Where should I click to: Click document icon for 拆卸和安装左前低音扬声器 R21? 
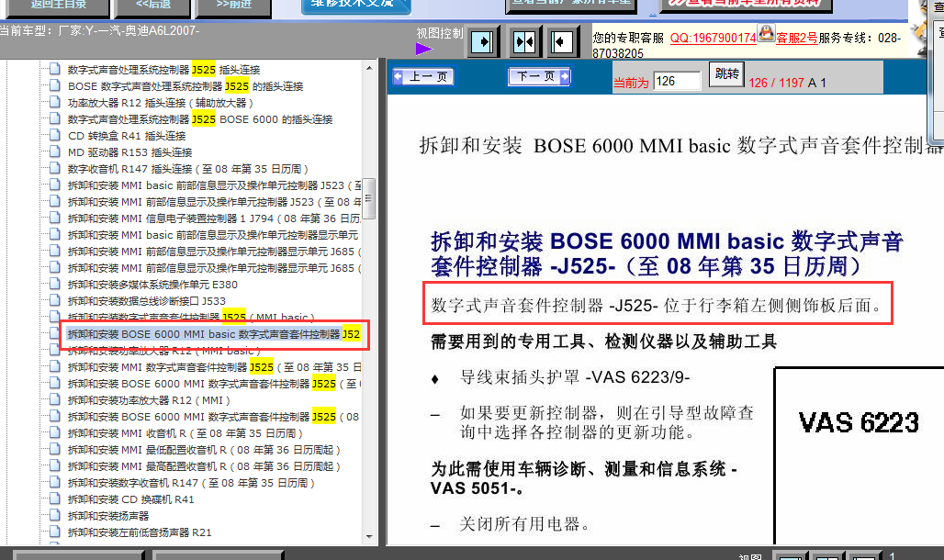[55, 532]
